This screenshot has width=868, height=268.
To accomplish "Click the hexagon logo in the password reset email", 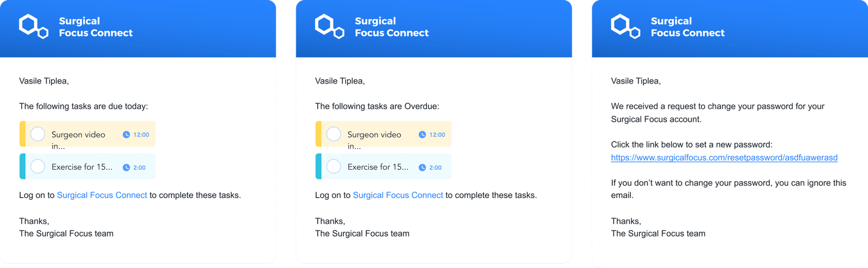I will tap(626, 27).
